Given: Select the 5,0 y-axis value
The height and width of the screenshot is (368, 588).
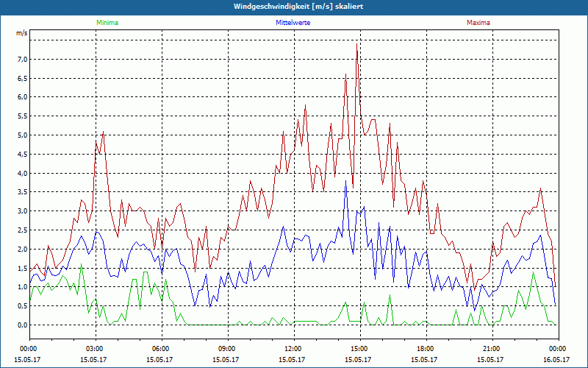Looking at the screenshot, I should pos(23,135).
